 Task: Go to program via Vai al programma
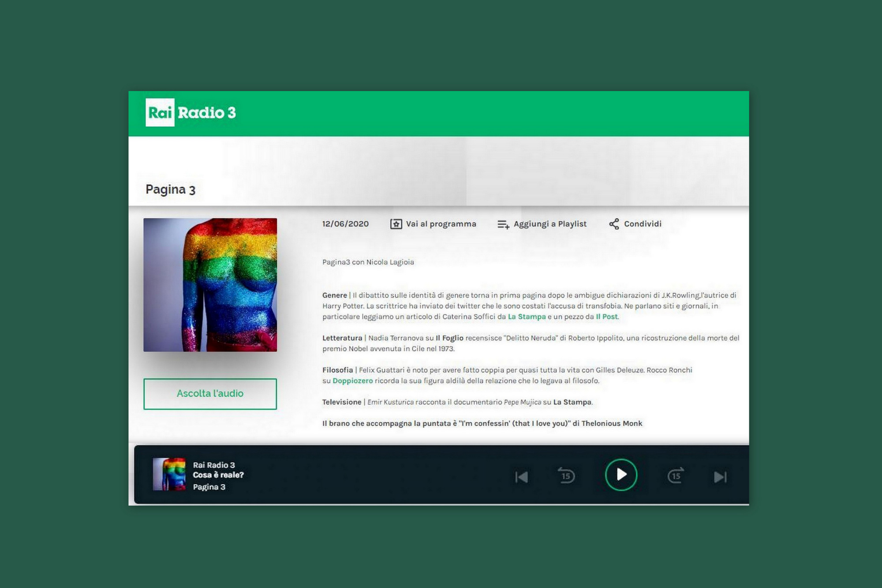coord(441,224)
